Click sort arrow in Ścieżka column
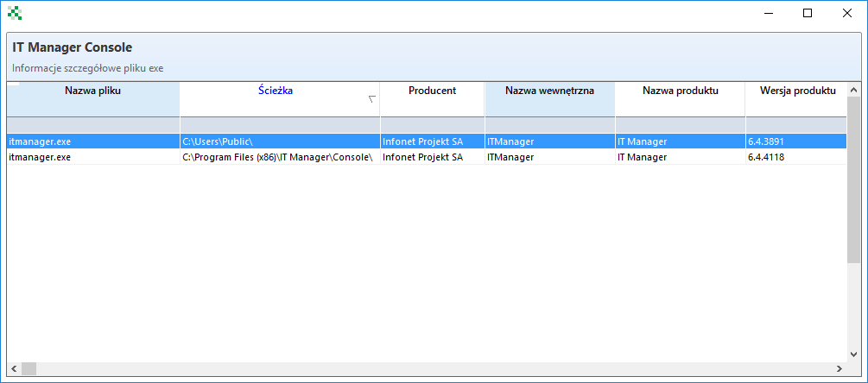The width and height of the screenshot is (868, 383). [372, 99]
